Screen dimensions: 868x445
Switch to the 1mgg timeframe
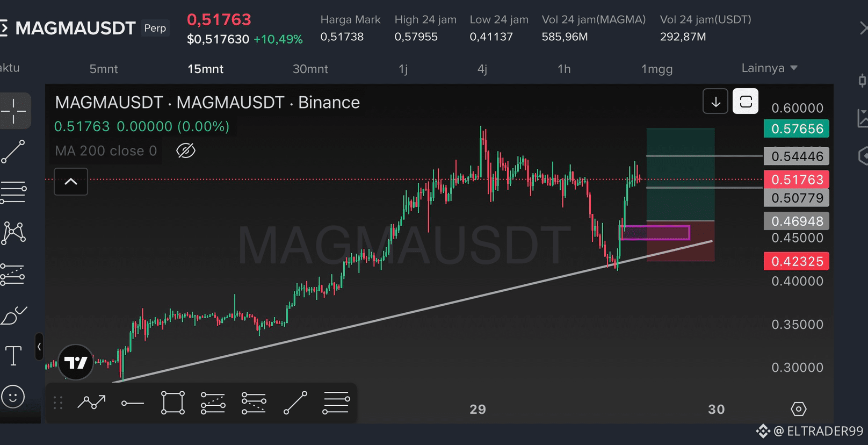click(657, 69)
